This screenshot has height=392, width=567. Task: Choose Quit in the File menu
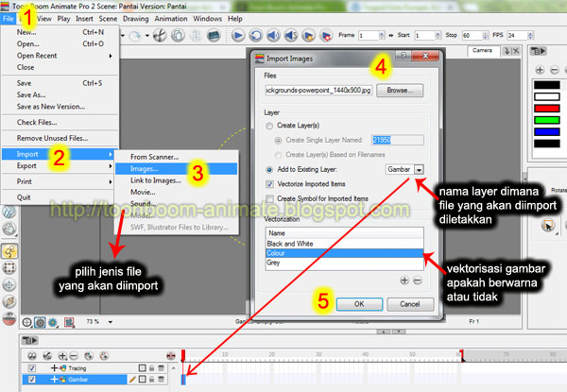click(60, 197)
